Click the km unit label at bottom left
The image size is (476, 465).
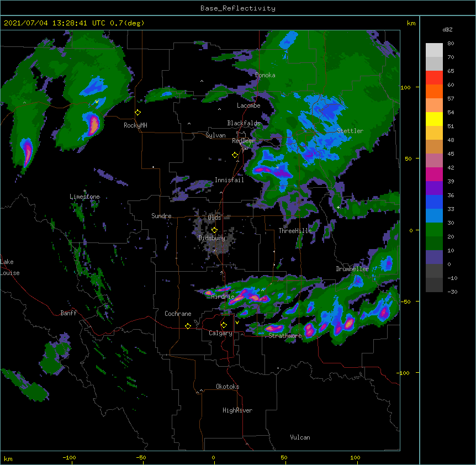pyautogui.click(x=8, y=458)
